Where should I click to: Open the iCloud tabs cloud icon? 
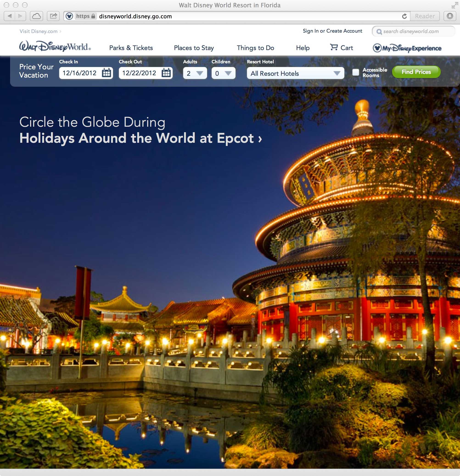[36, 16]
